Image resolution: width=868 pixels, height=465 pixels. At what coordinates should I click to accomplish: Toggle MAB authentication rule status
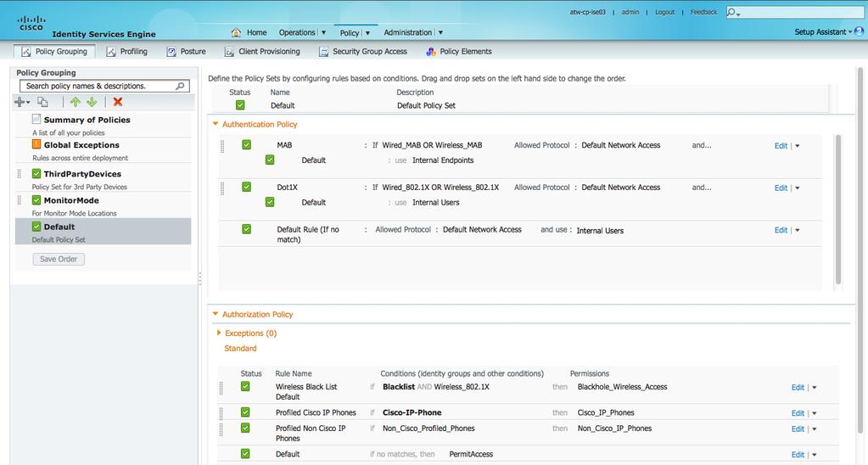[x=246, y=144]
